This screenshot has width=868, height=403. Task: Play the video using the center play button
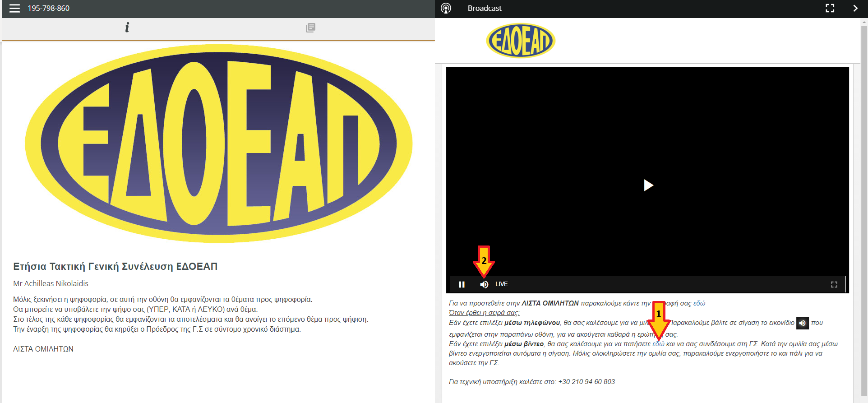click(648, 185)
